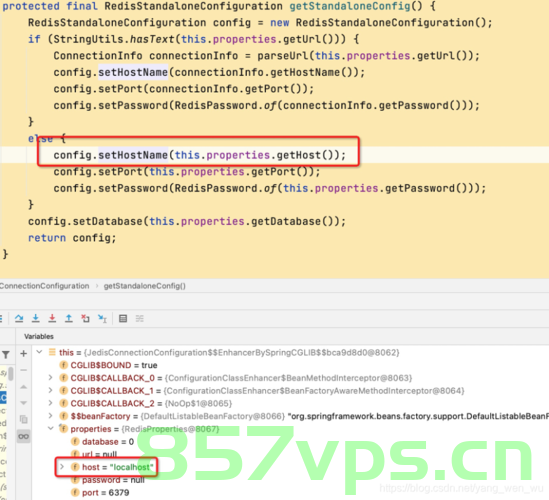Click the frames panel vertical scrollbar
This screenshot has height=500, width=549.
(x=11, y=374)
